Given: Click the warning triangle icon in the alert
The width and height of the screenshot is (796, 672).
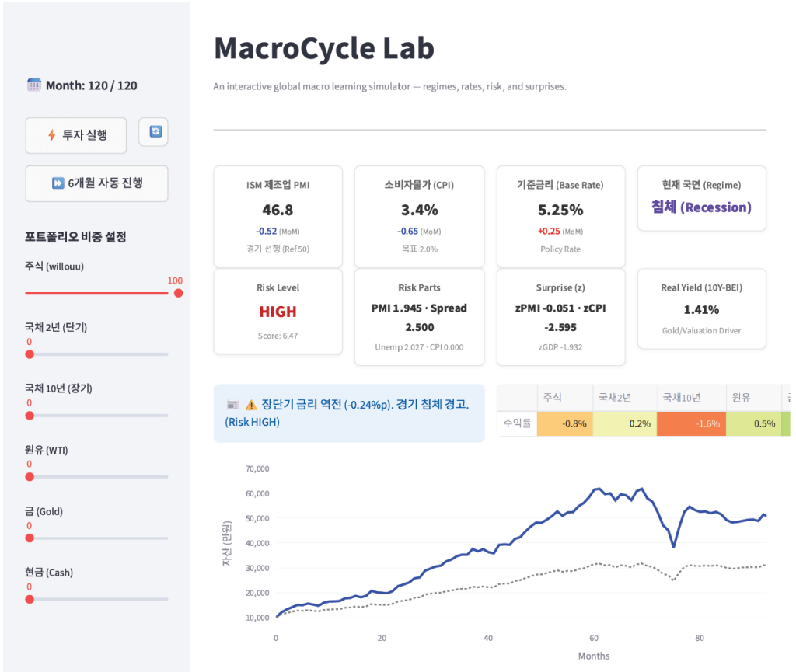Looking at the screenshot, I should coord(251,405).
